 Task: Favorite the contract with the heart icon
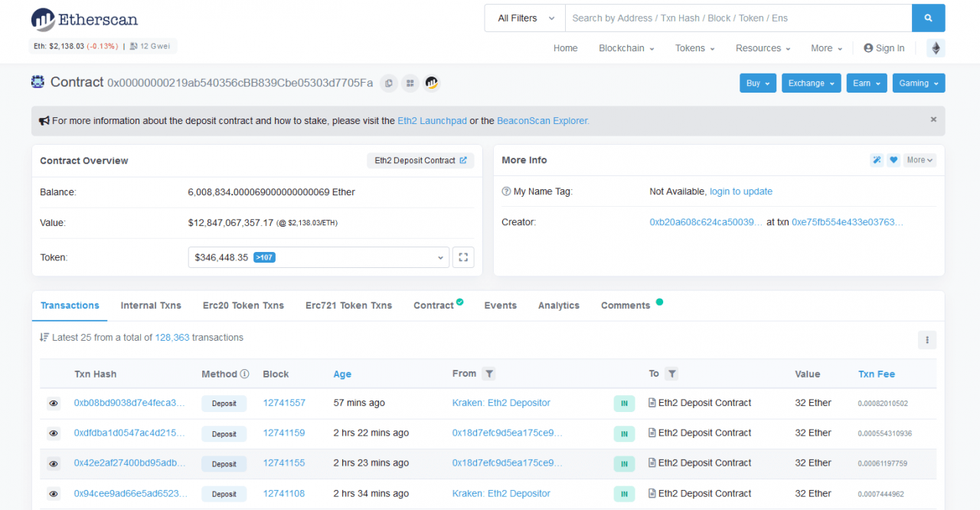point(893,159)
